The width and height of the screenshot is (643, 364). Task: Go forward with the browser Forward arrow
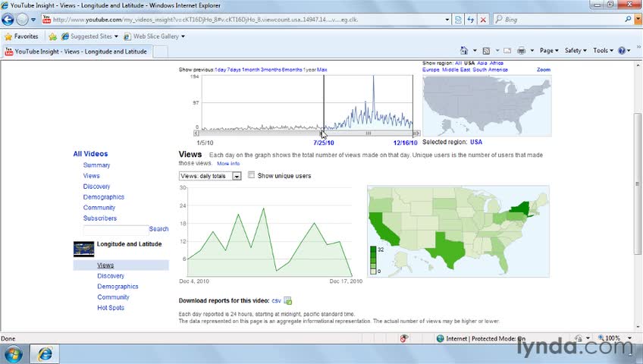(22, 19)
